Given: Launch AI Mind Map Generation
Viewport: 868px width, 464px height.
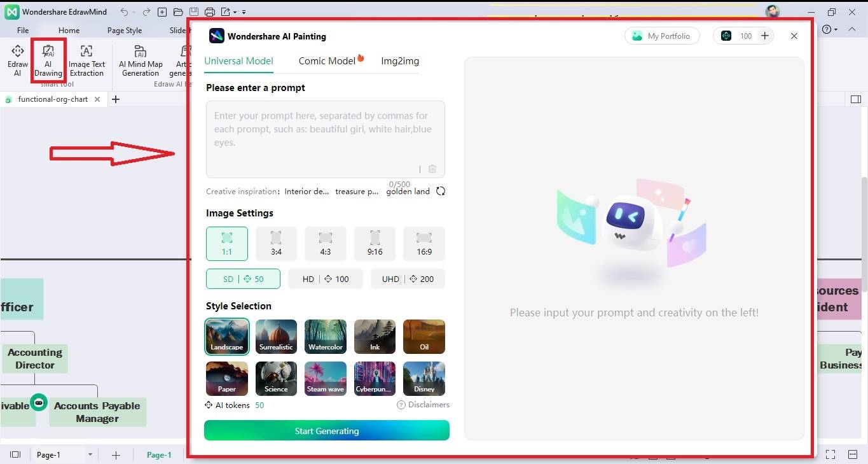Looking at the screenshot, I should click(x=141, y=60).
